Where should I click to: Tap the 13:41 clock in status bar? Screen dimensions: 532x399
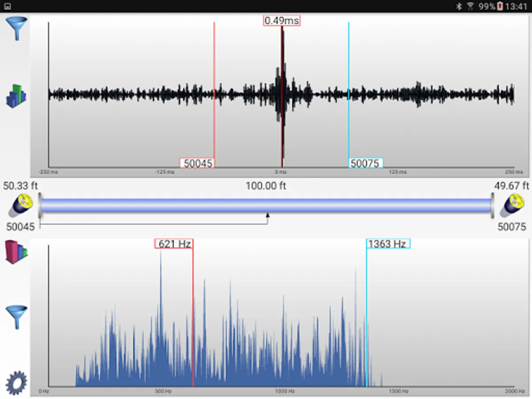tap(516, 7)
